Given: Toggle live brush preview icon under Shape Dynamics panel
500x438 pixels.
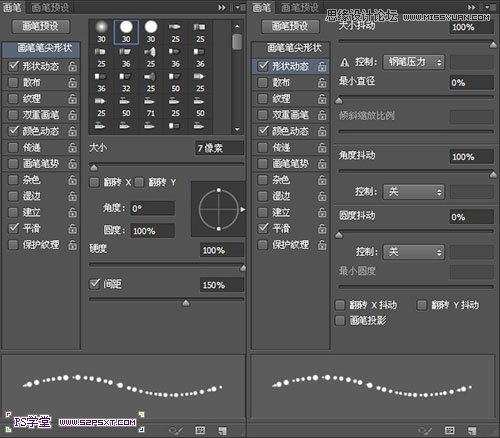Looking at the screenshot, I should click(425, 430).
